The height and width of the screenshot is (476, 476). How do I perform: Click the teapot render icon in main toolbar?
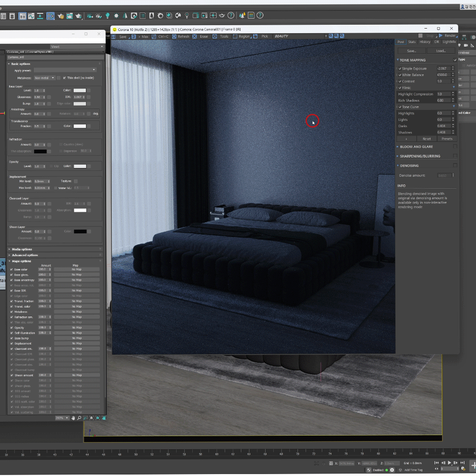point(79,16)
